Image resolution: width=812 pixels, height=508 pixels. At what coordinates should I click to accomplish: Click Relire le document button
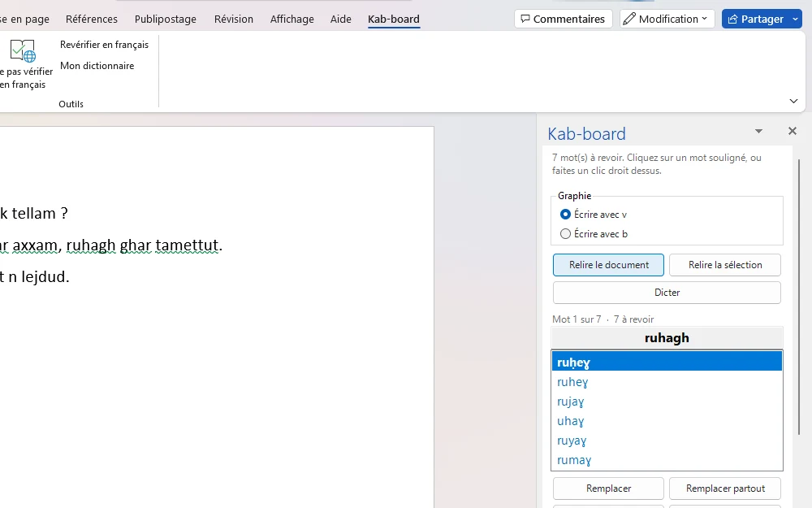[x=608, y=265]
